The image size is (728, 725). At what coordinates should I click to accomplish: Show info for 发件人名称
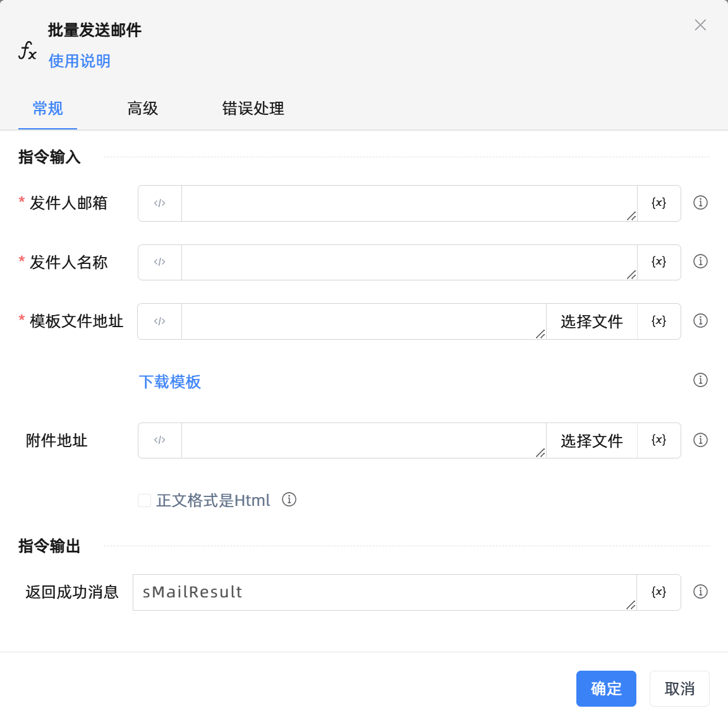click(700, 261)
